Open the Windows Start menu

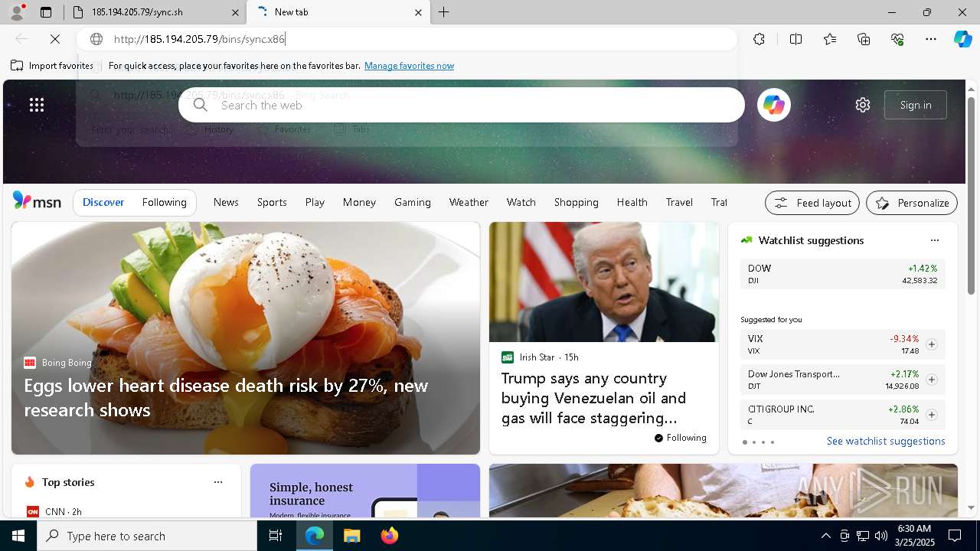[x=18, y=536]
